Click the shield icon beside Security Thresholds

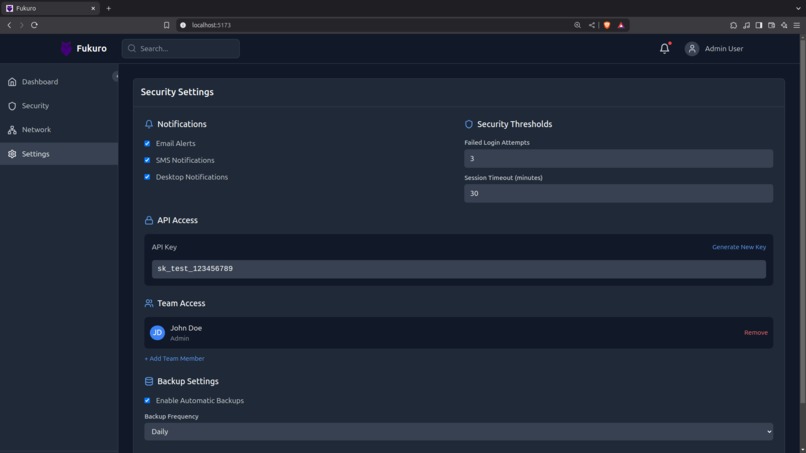coord(469,124)
